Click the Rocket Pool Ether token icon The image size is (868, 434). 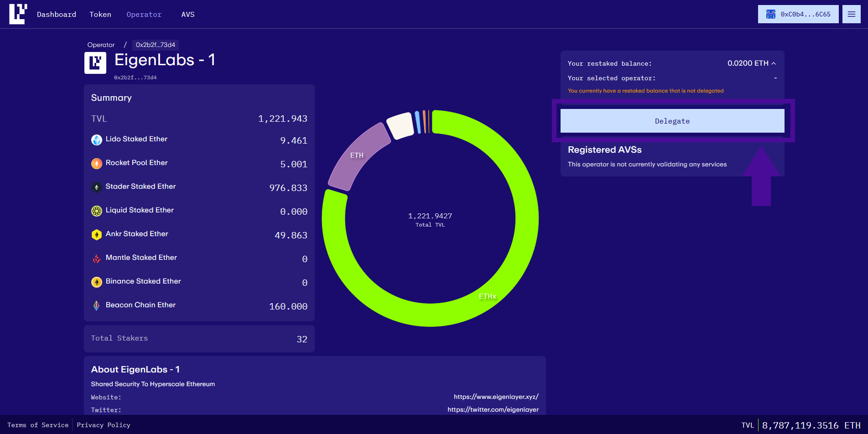click(x=97, y=164)
